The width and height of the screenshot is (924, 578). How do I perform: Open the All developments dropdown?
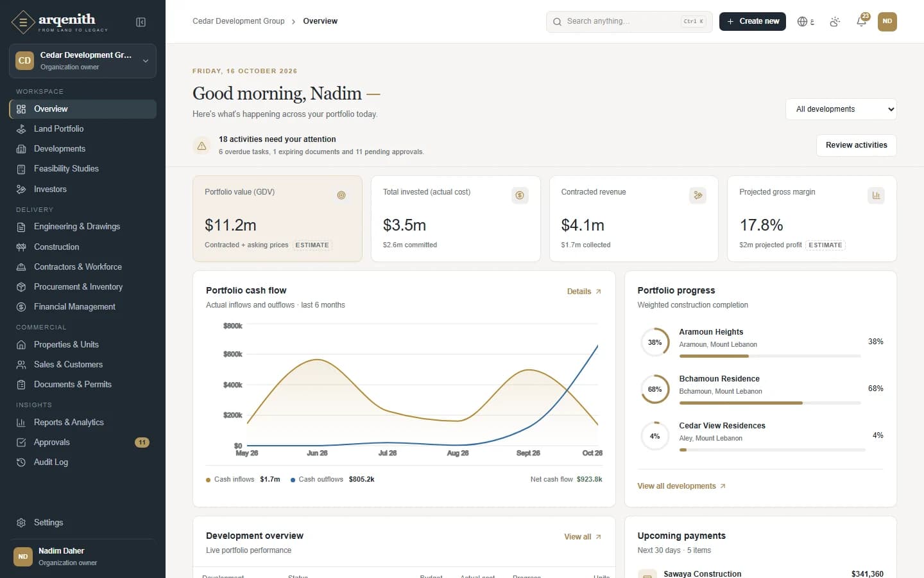pyautogui.click(x=841, y=109)
